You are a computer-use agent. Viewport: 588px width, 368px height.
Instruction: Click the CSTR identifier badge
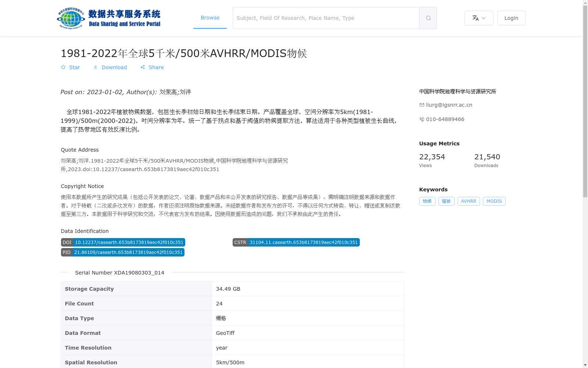(x=296, y=243)
